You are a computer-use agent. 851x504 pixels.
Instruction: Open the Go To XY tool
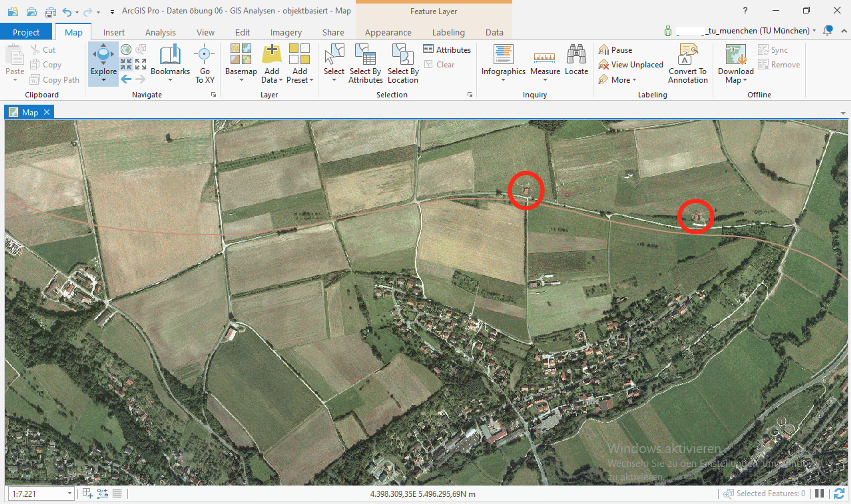(205, 63)
